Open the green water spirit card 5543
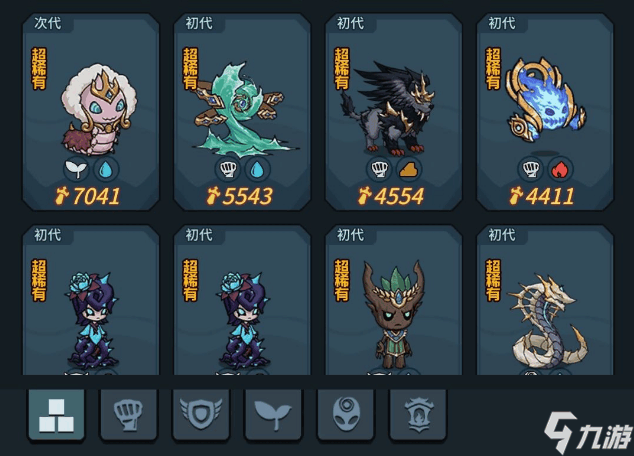The height and width of the screenshot is (456, 634). [x=242, y=112]
